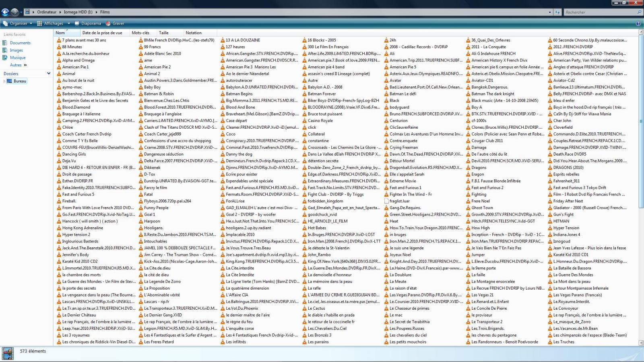Sort by Notation column header
Screen dimensions: 644x362
[200, 33]
